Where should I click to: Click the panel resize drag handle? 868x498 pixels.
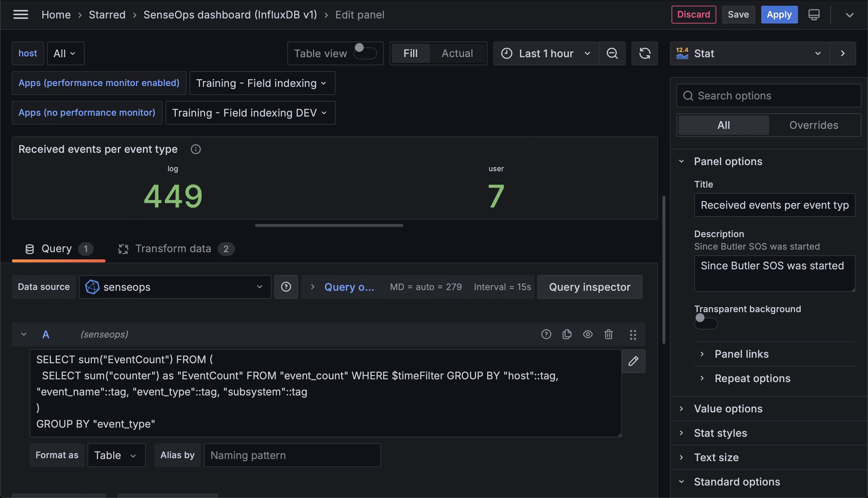coord(328,225)
